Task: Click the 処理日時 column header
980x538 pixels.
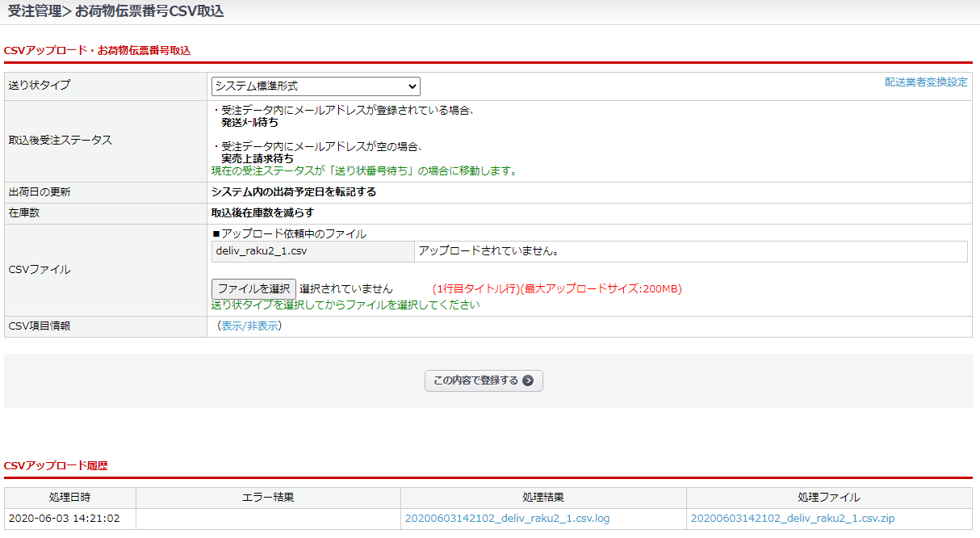Action: pyautogui.click(x=69, y=498)
